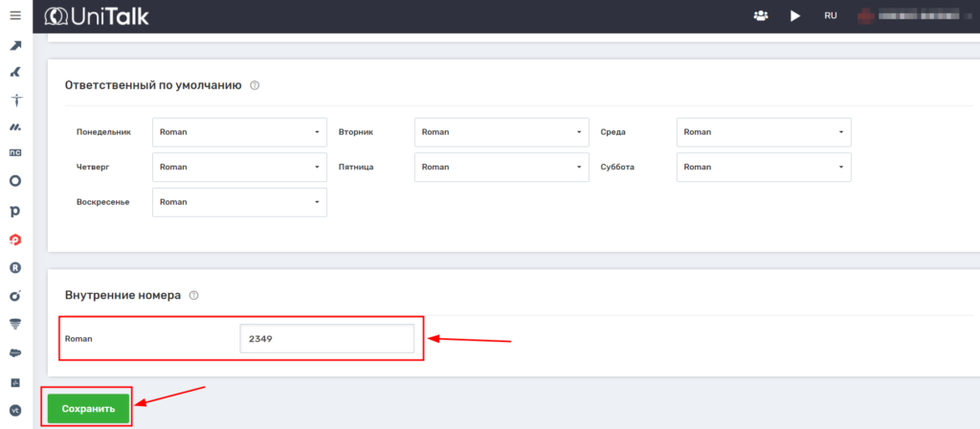This screenshot has height=429, width=980.
Task: Open the Воскресенье responsible dropdown
Action: coord(239,202)
